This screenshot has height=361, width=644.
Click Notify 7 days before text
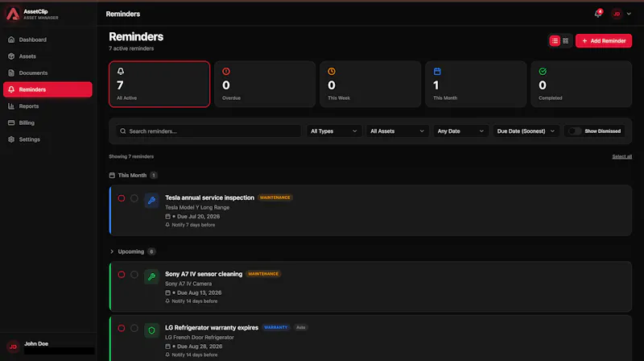pyautogui.click(x=193, y=225)
